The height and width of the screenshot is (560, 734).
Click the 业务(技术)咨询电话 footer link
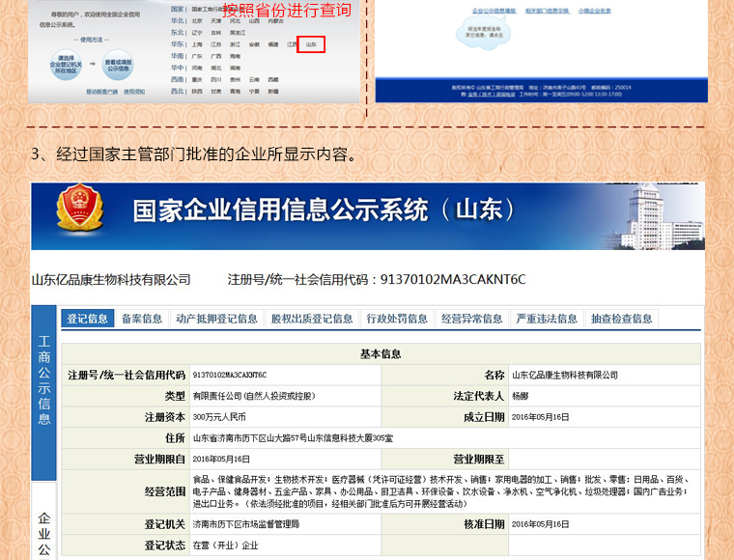tap(491, 95)
